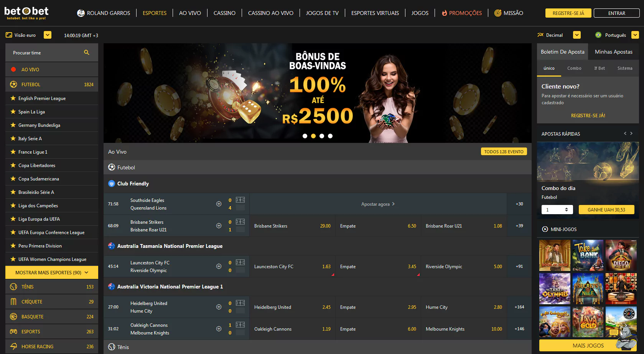
Task: Select the first banner carousel dot
Action: pos(305,136)
